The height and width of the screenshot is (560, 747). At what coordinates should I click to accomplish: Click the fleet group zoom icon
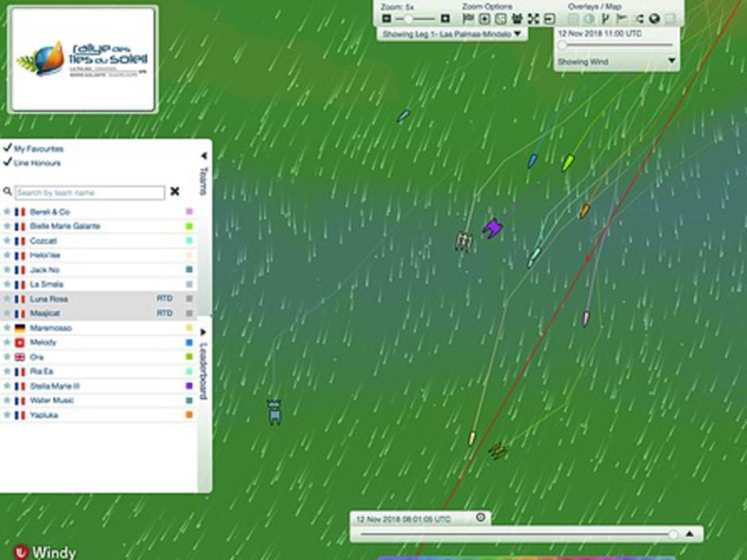point(517,18)
